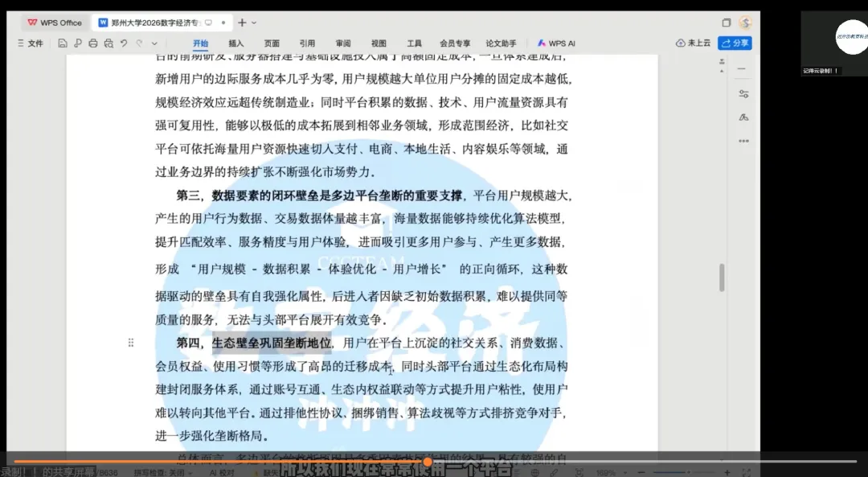Click the new tab plus icon
868x477 pixels.
(242, 23)
